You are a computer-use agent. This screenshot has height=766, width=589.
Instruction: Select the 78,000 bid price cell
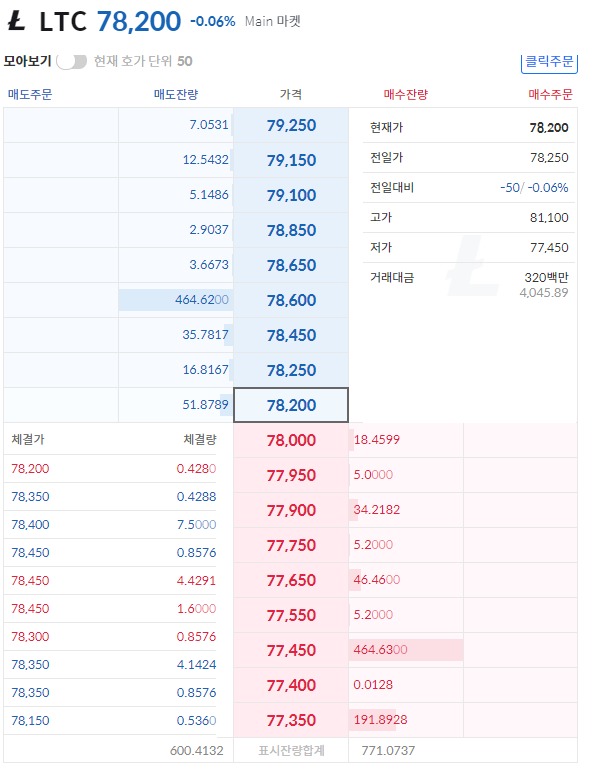click(x=291, y=440)
